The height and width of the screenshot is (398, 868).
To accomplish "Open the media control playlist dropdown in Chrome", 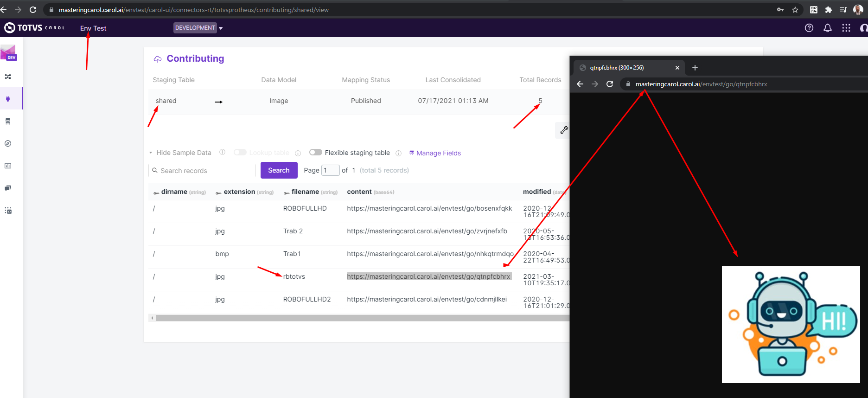I will click(x=843, y=10).
